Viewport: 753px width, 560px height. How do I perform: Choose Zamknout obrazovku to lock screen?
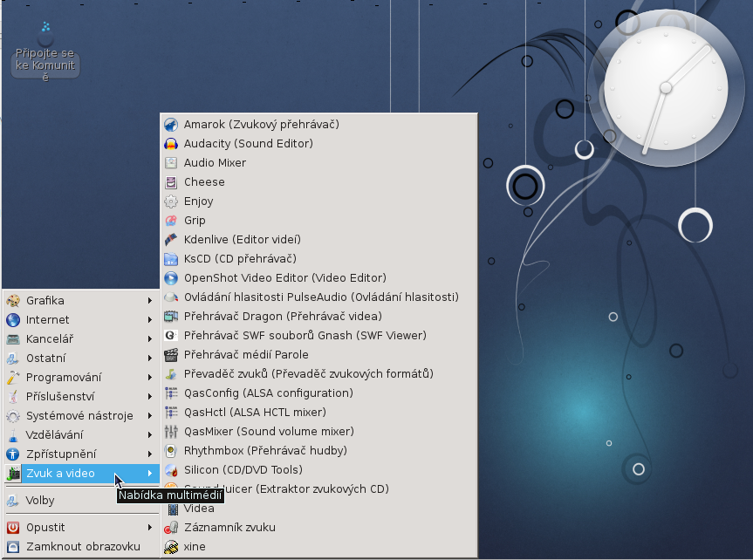[x=81, y=547]
